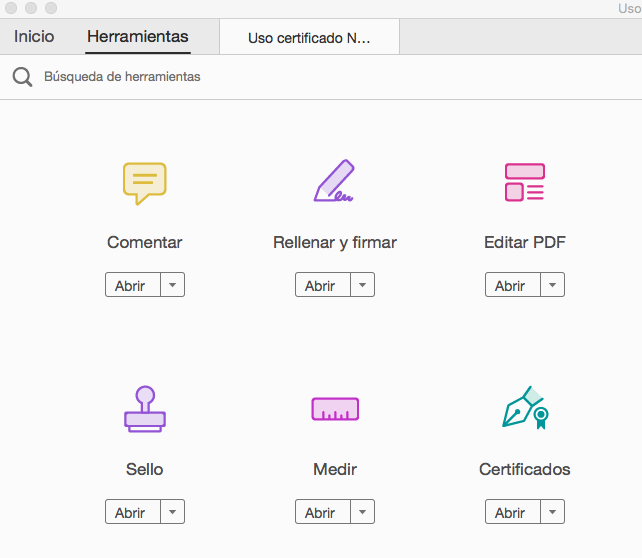Click Abrir under Editar PDF

(x=511, y=285)
